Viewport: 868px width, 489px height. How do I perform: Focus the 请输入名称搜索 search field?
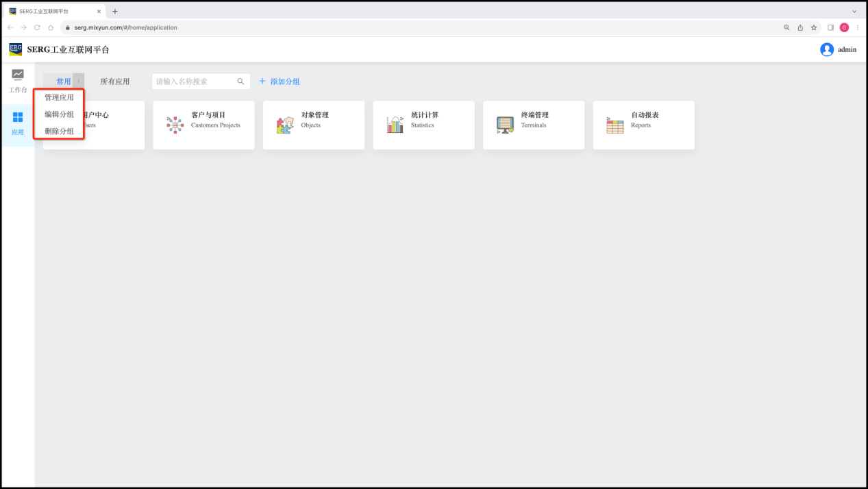click(x=194, y=81)
